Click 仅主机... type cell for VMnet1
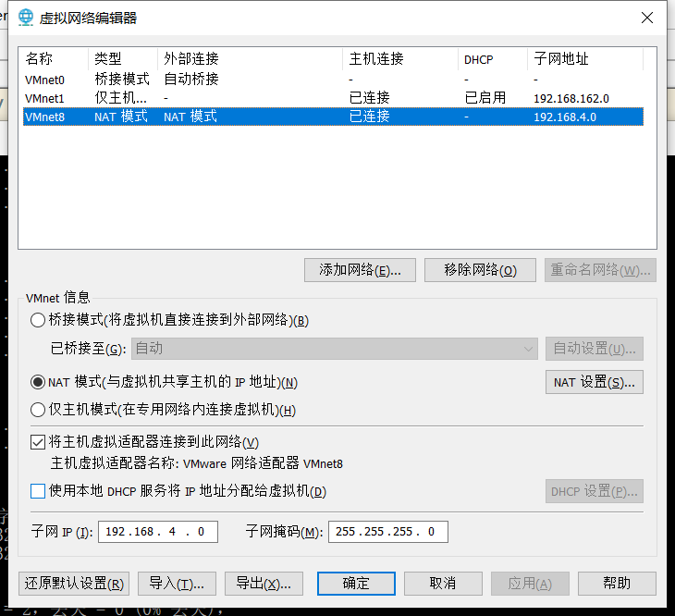Viewport: 675px width, 616px height. [x=120, y=98]
